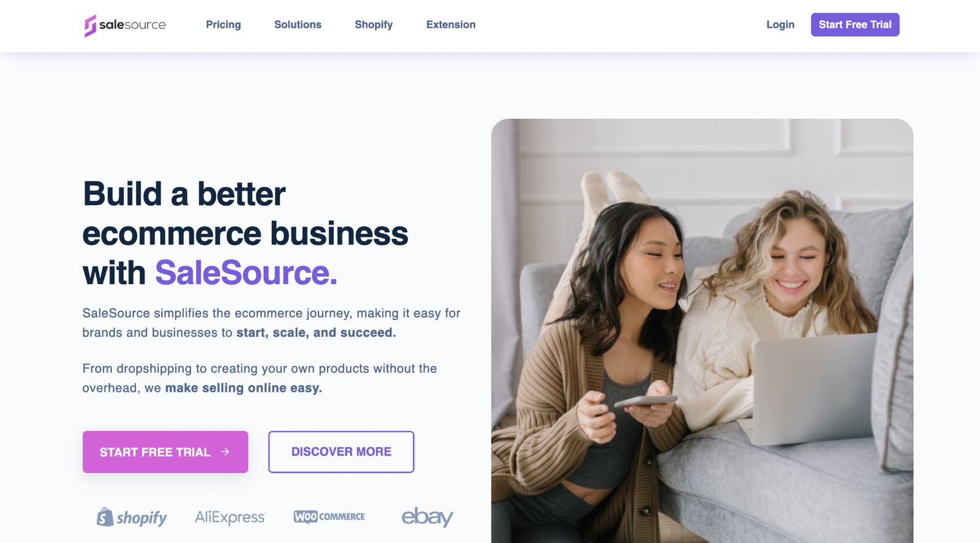Click the arrow in Start Free Trial
The image size is (980, 543).
(225, 452)
